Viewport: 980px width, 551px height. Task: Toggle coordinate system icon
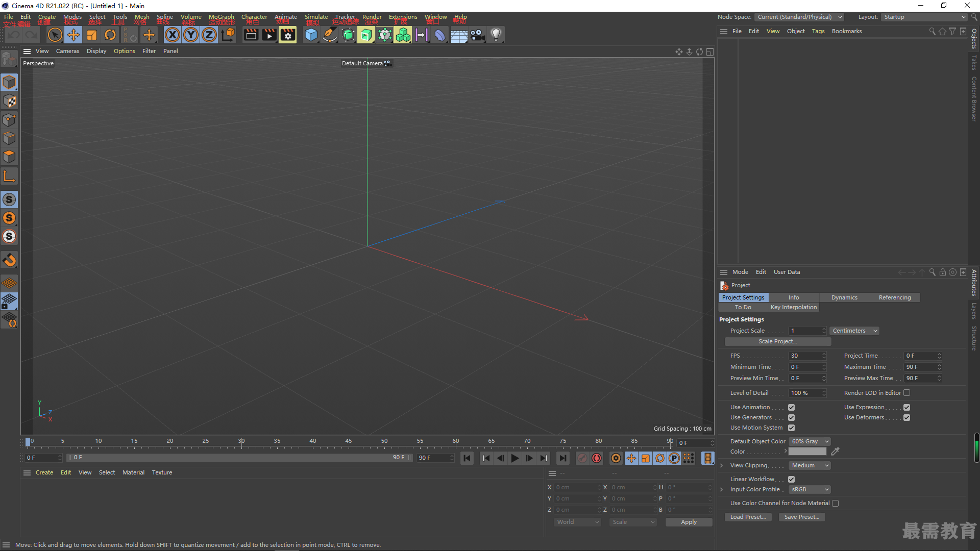228,35
